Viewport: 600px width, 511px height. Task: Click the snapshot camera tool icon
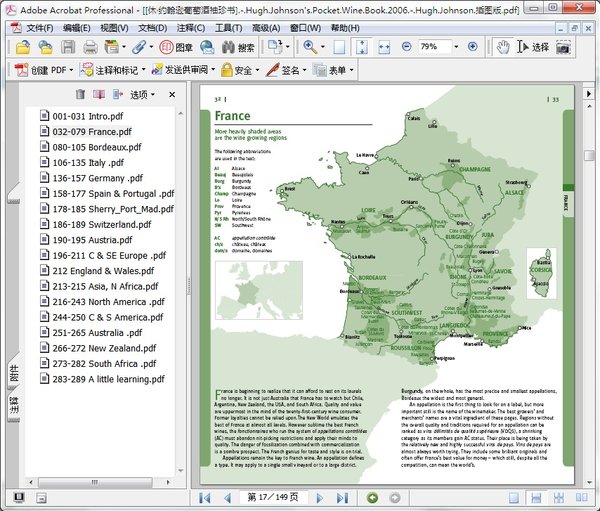(565, 47)
